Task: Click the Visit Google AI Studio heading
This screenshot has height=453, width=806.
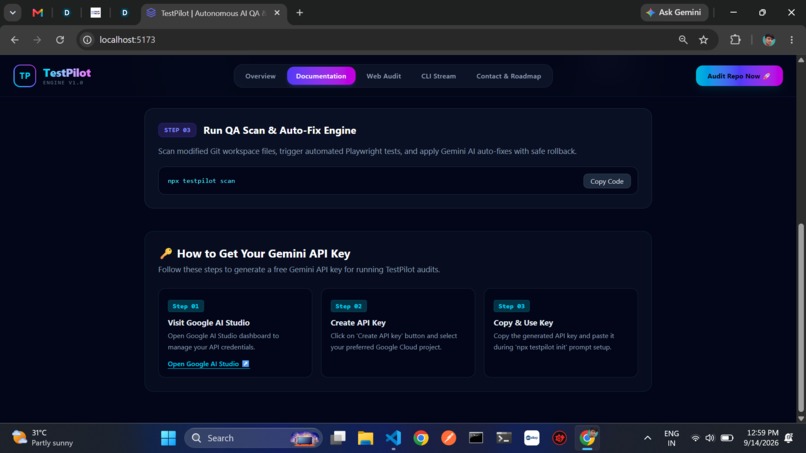Action: [208, 322]
